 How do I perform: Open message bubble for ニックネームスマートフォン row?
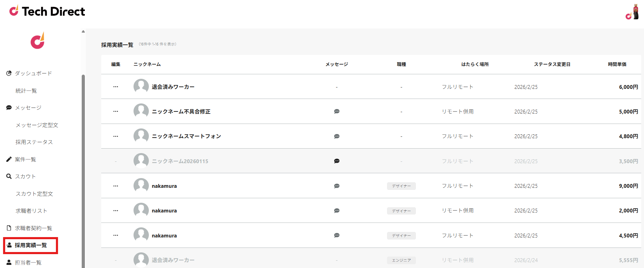point(337,136)
